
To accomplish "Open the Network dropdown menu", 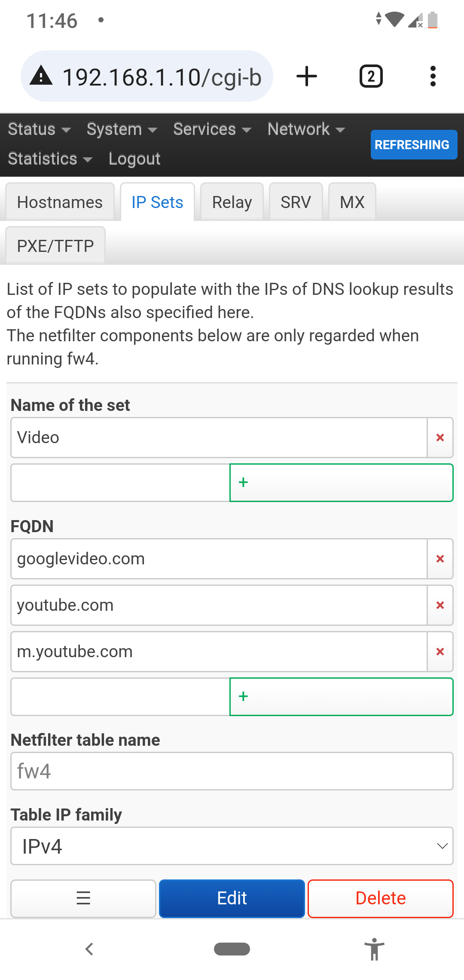I will point(306,129).
